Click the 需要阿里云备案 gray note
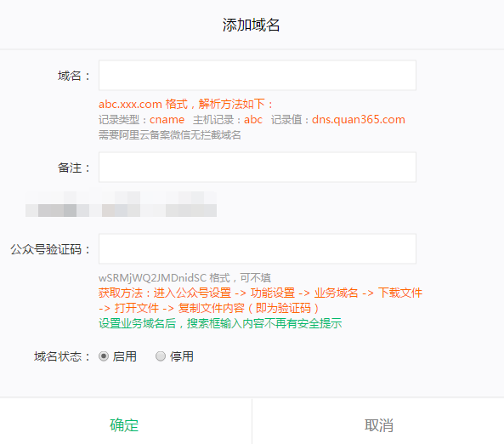This screenshot has width=504, height=444. click(x=170, y=134)
